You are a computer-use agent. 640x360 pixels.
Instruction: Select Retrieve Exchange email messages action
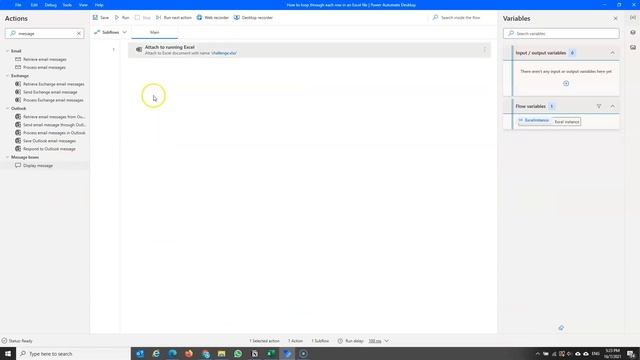(x=50, y=84)
